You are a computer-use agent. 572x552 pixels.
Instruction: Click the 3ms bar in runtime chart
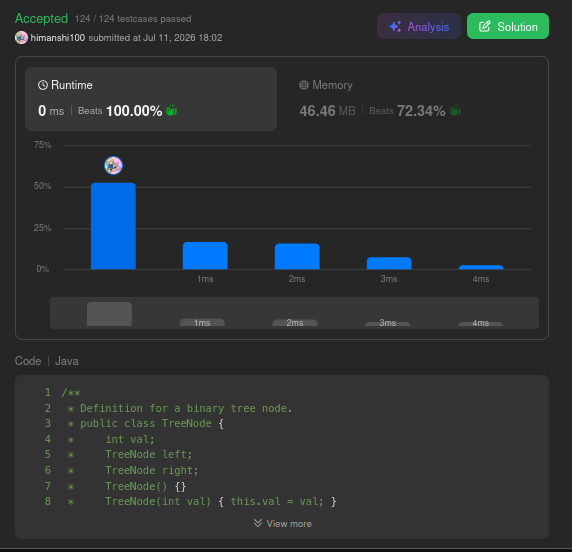point(389,263)
